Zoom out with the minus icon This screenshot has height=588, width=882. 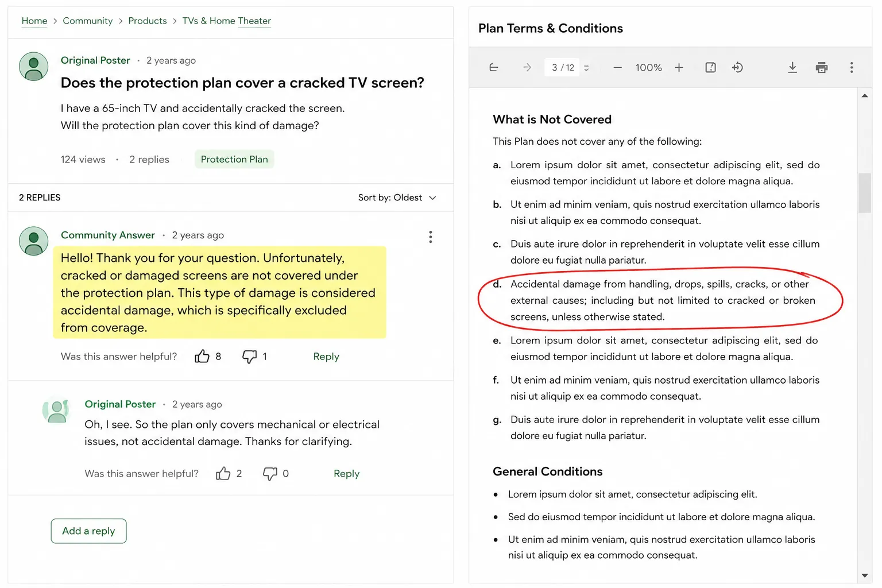point(617,68)
